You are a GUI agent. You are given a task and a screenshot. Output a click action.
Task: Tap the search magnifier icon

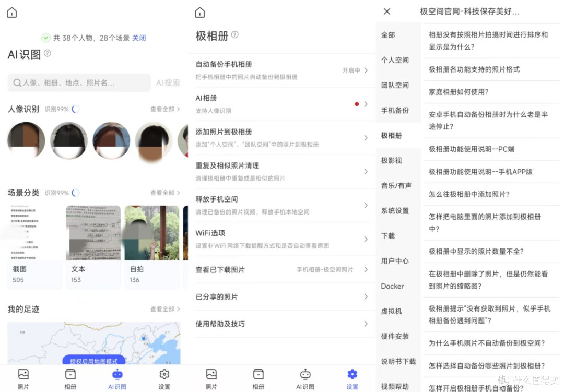point(17,82)
